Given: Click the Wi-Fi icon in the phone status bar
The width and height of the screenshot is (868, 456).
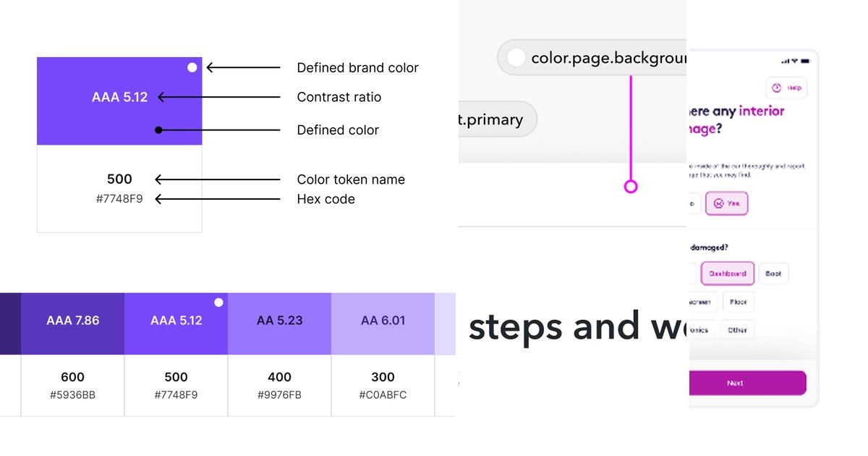Looking at the screenshot, I should tap(793, 61).
